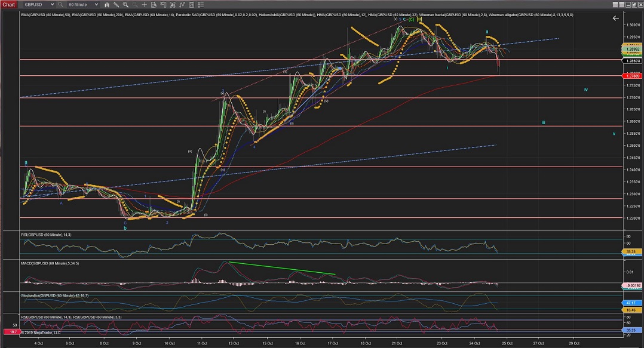Click the first grey link square button

coord(615,5)
